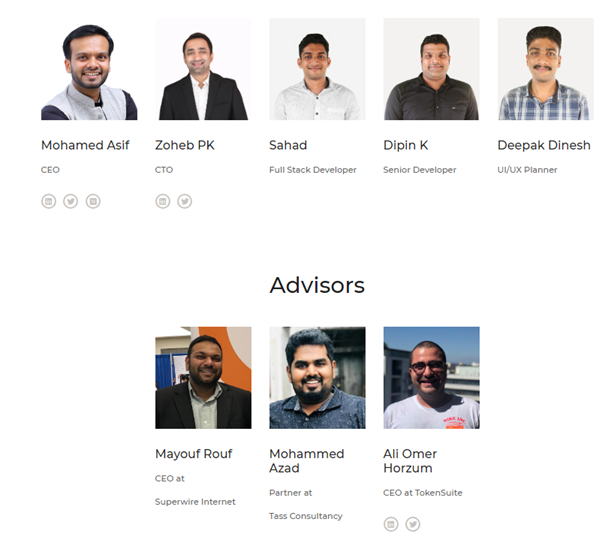Screen dimensions: 605x558
Task: Click Mayouf Rouf's advisor photo
Action: [x=203, y=378]
